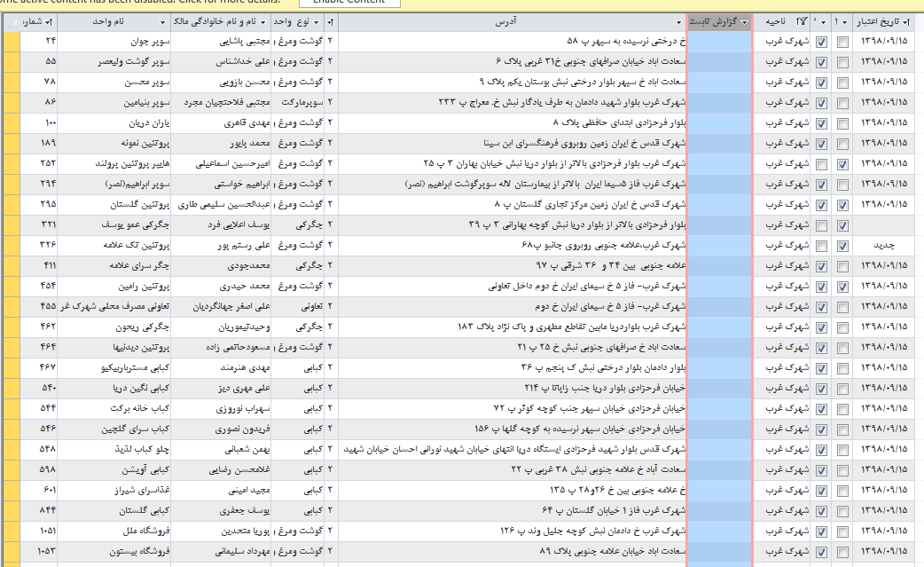Click the owner cell علی اصغر جهانگردیان

tap(221, 306)
